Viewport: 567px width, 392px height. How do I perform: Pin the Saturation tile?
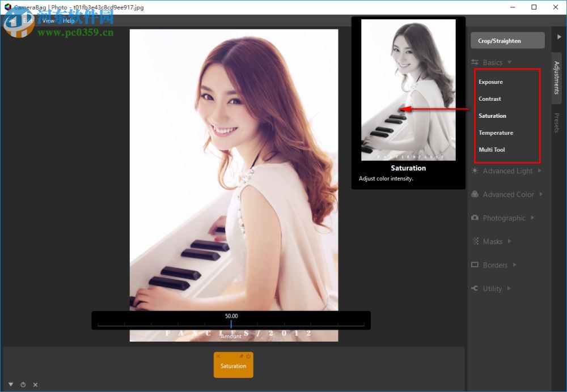click(242, 356)
